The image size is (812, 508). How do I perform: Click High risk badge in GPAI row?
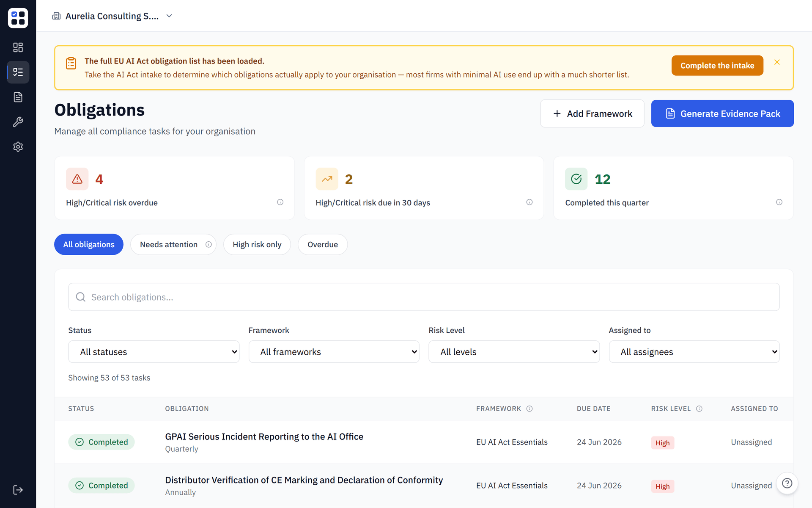(663, 443)
